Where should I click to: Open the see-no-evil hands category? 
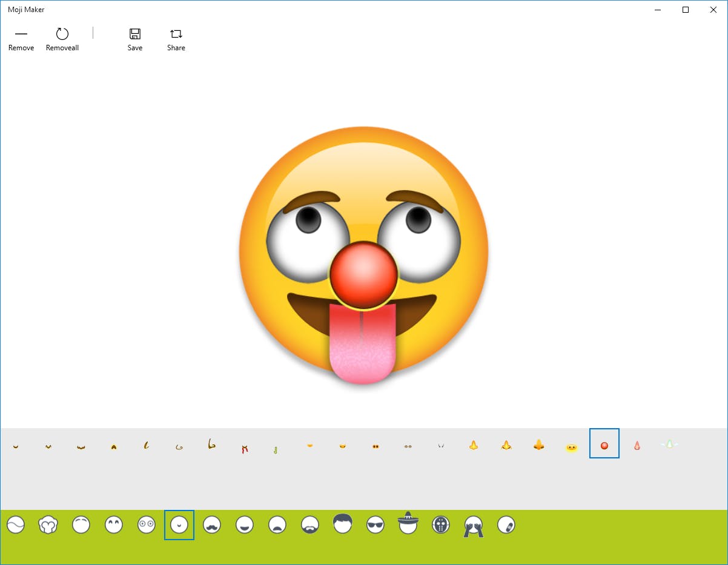coord(473,524)
